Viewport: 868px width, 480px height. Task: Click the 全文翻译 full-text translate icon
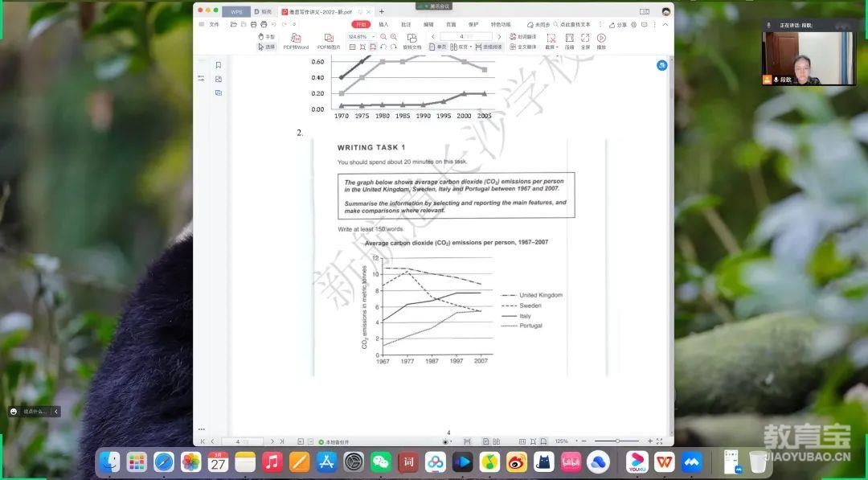(x=522, y=47)
